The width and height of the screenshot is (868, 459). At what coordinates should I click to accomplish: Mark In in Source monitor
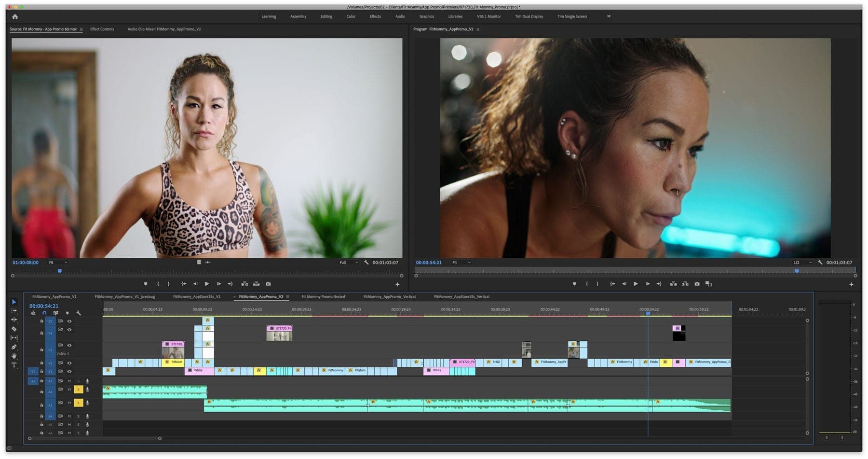pos(158,284)
